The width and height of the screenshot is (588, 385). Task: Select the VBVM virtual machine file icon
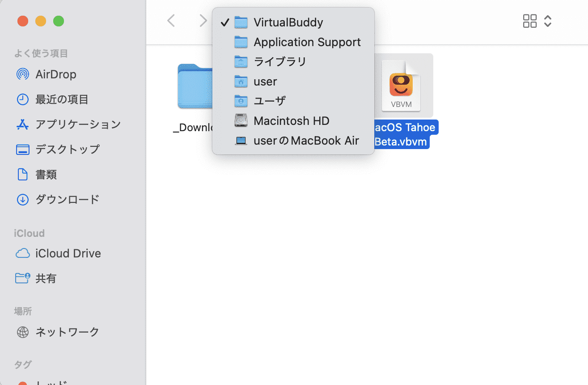pos(401,86)
